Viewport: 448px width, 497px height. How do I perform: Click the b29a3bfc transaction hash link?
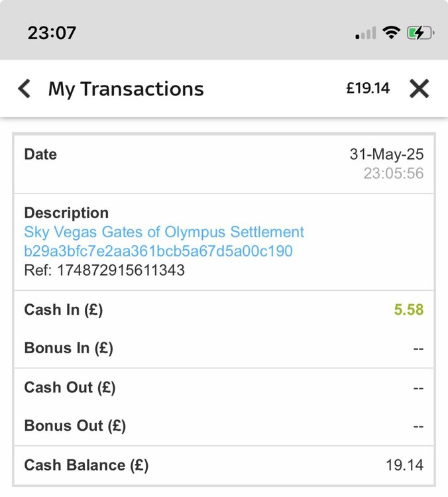coord(158,252)
